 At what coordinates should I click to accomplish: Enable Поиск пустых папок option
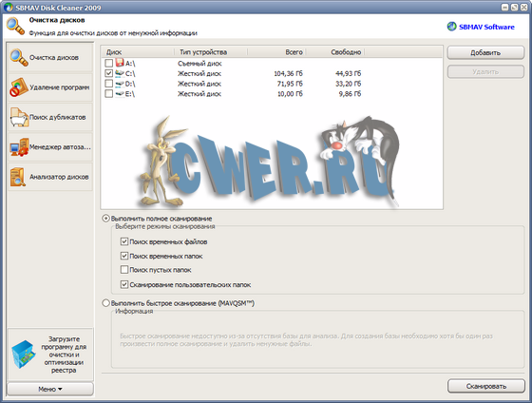click(x=124, y=270)
